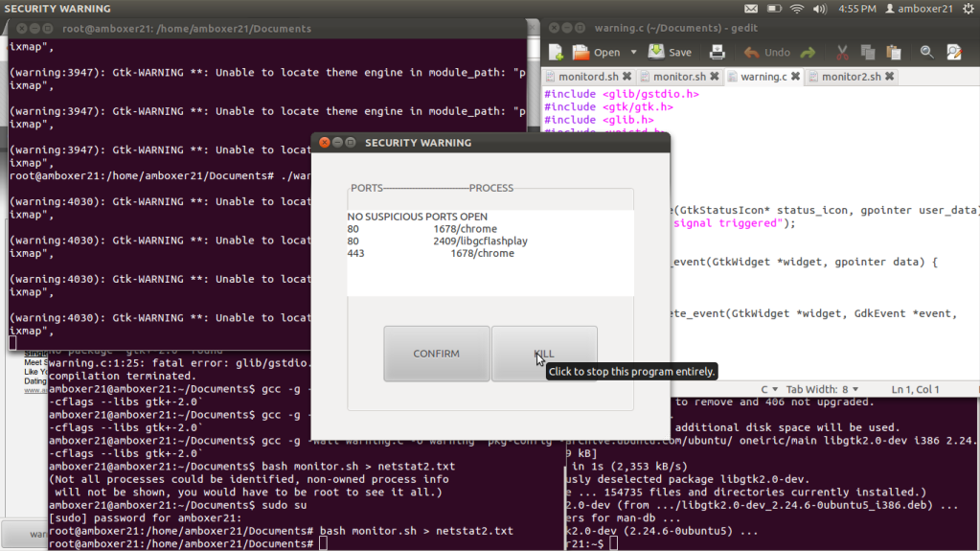Close the SECURITY WARNING dialog

coord(325,143)
